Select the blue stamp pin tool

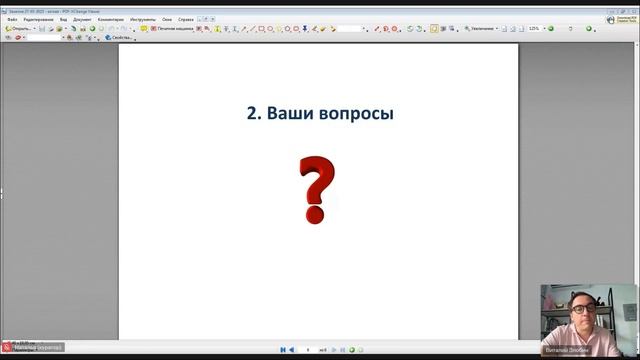click(x=305, y=29)
